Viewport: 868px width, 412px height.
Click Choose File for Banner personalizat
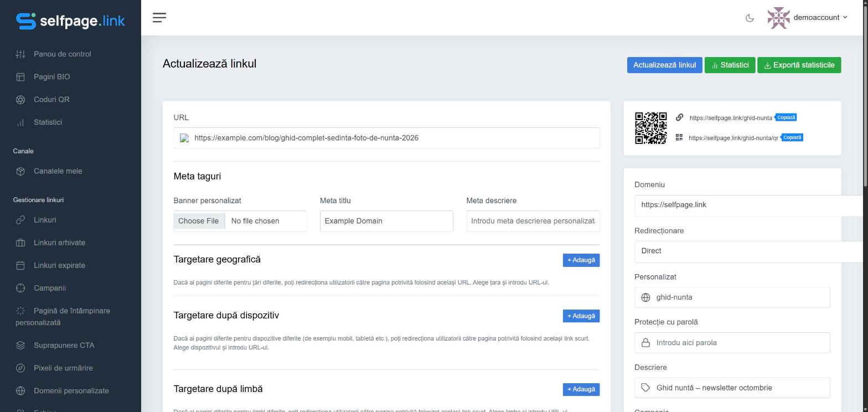(199, 221)
